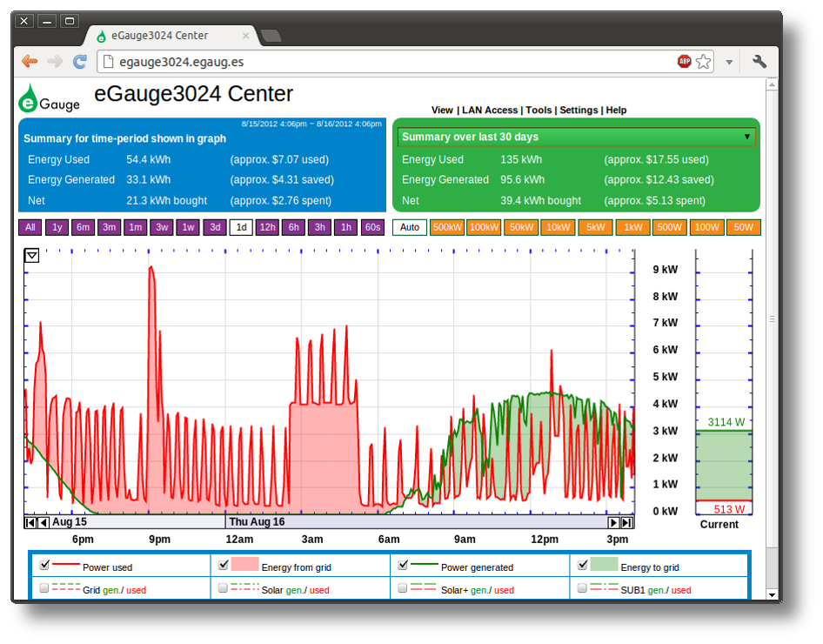Bookmark page with the star icon
The image size is (823, 644).
coord(703,62)
